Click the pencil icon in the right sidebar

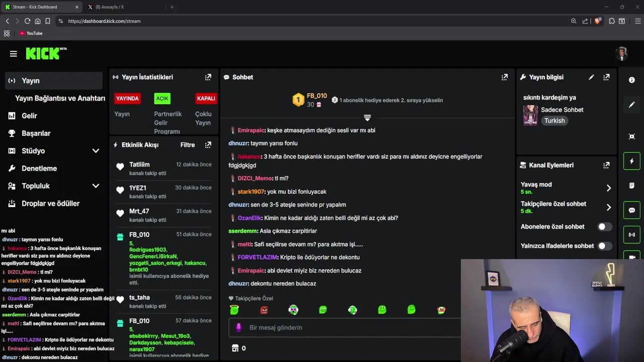click(x=632, y=105)
